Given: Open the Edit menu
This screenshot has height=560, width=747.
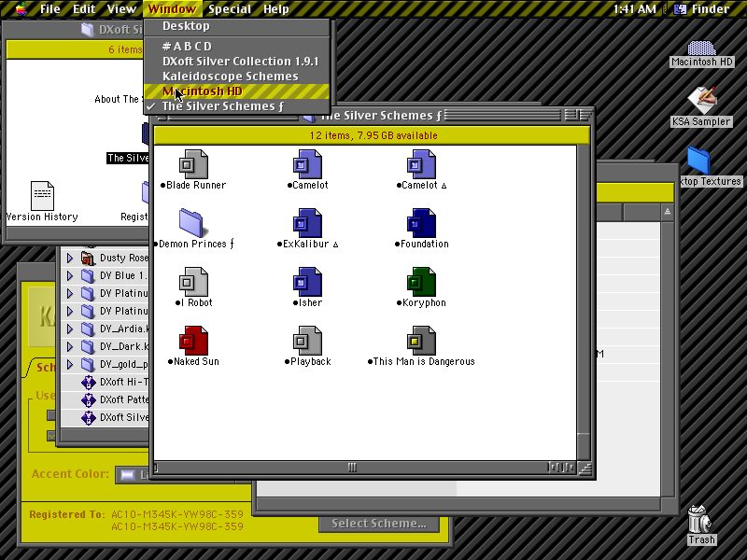Looking at the screenshot, I should [84, 9].
